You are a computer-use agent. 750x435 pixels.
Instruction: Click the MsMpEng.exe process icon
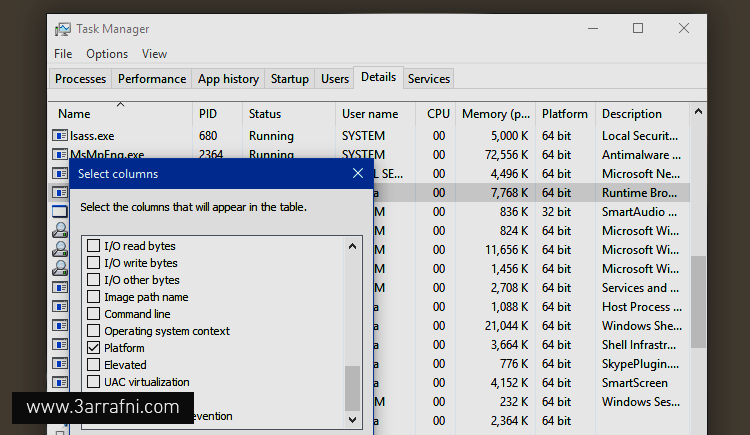[x=60, y=155]
